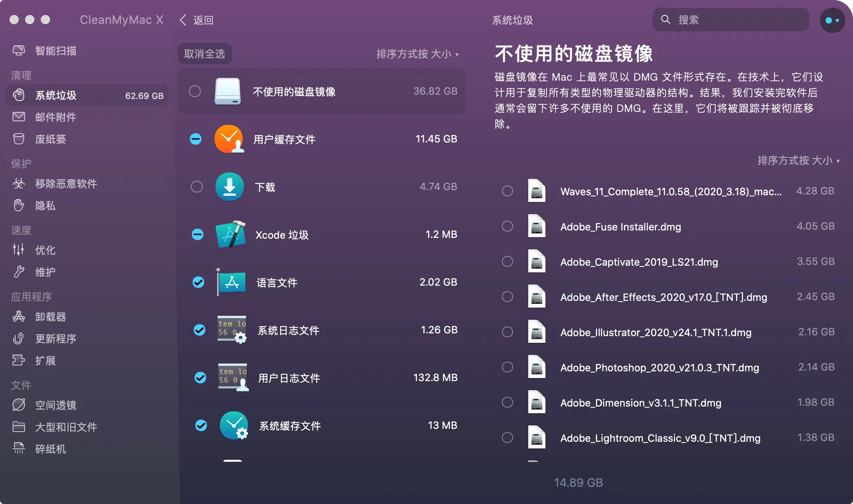Screen dimensions: 853x504
Task: Check 下载 (Downloads) category checkbox
Action: click(196, 187)
